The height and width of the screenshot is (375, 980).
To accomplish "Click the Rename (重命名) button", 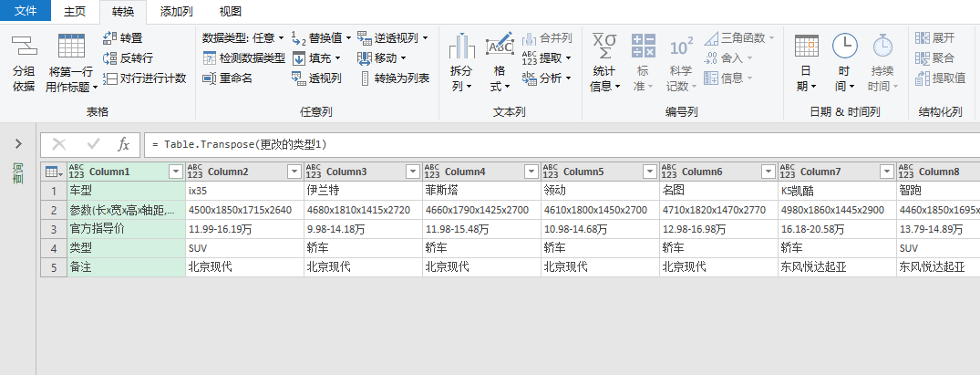I will [228, 78].
